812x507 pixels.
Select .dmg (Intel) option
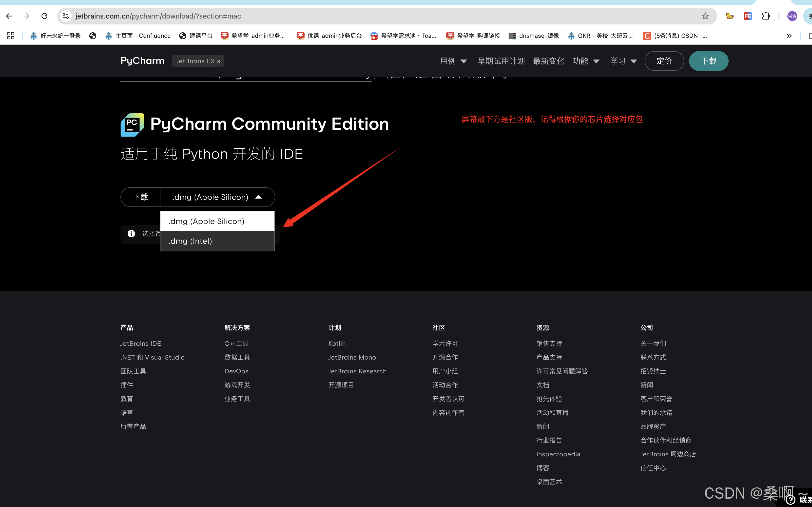(x=217, y=241)
